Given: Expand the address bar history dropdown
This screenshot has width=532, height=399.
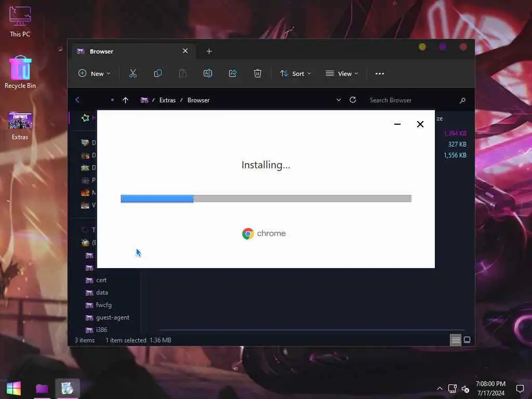Looking at the screenshot, I should (x=338, y=100).
